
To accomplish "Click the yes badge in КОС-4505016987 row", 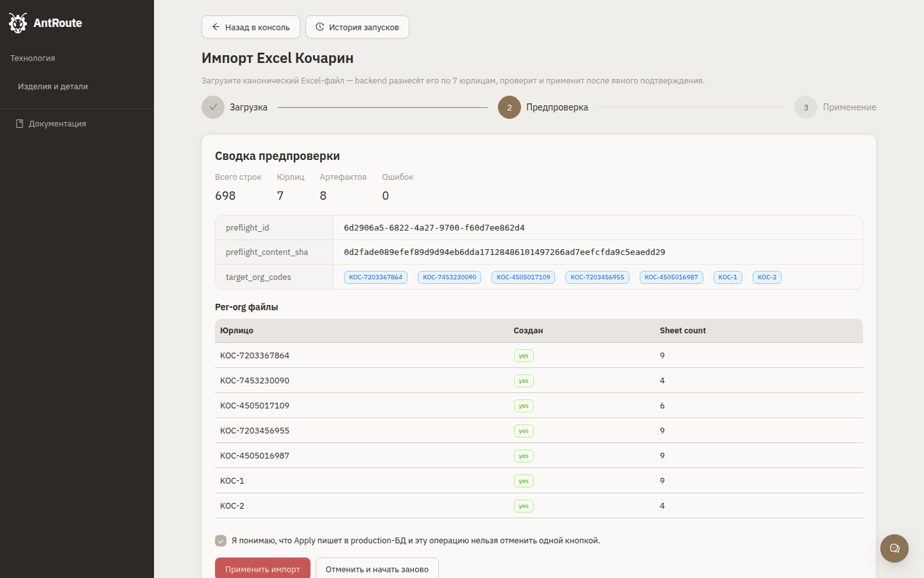I will [524, 456].
